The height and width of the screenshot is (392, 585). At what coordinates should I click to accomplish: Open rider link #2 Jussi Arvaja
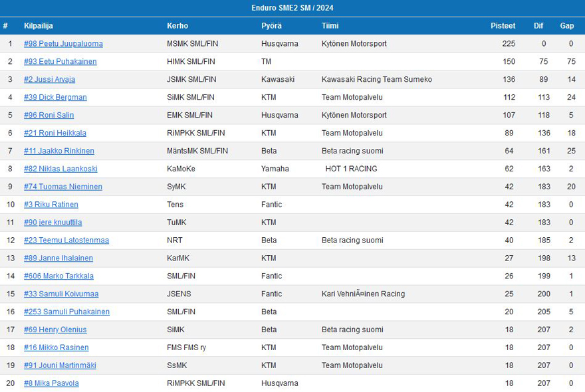pyautogui.click(x=49, y=80)
